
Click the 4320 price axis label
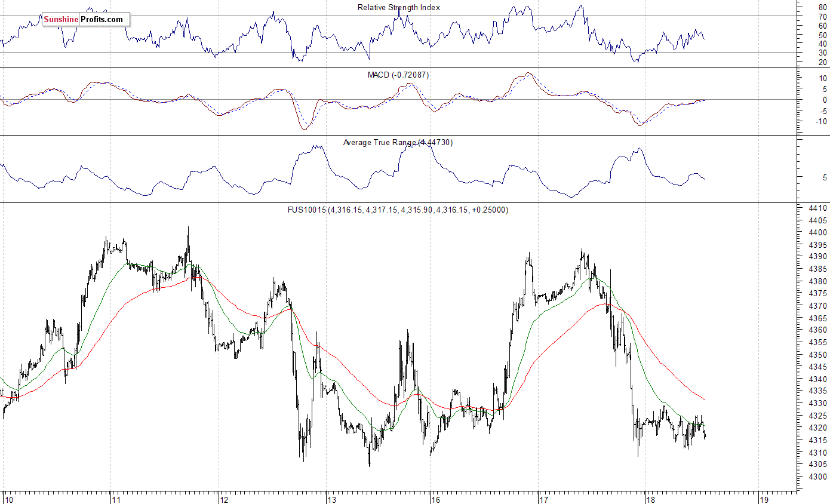point(817,428)
